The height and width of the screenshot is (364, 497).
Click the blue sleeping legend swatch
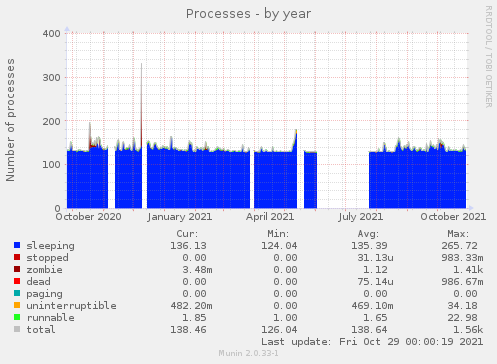coord(17,245)
